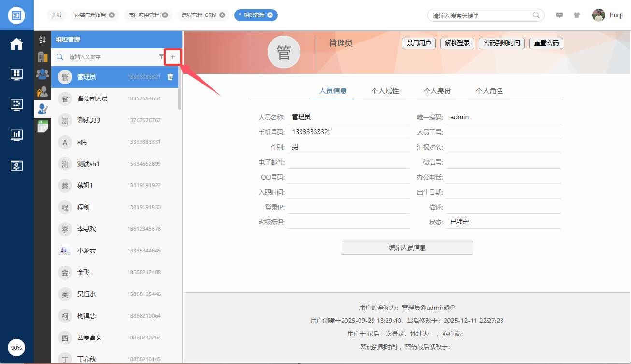The height and width of the screenshot is (364, 631).
Task: Click the 编辑人员信息 button
Action: 407,248
